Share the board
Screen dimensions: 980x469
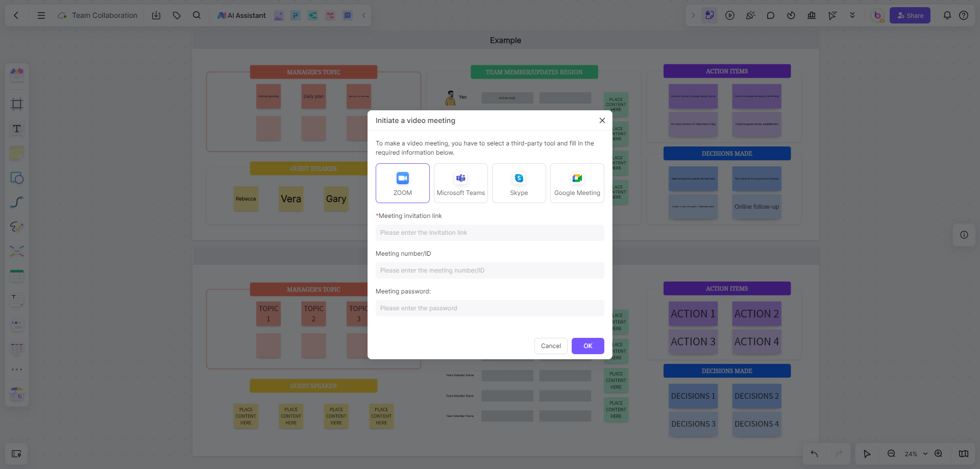tap(910, 15)
